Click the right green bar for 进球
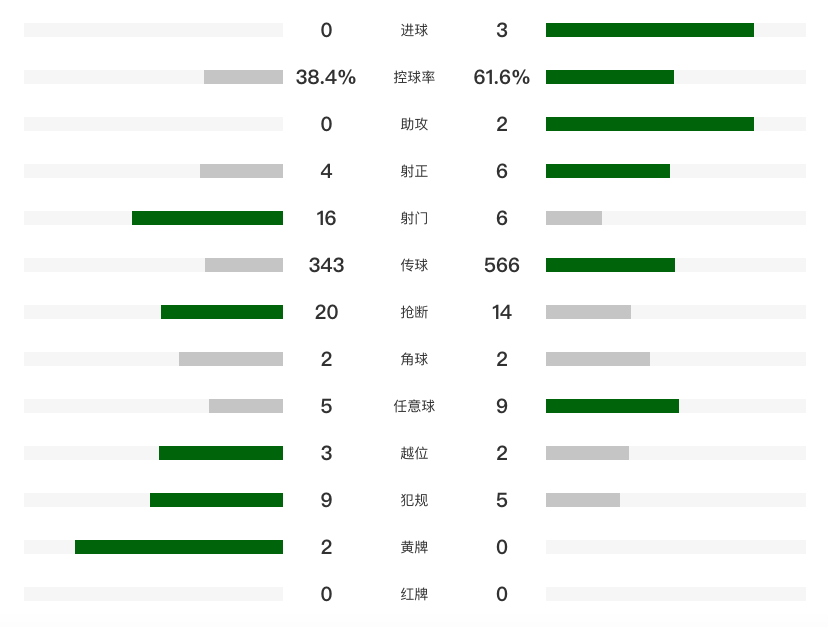This screenshot has height=627, width=828. (649, 30)
